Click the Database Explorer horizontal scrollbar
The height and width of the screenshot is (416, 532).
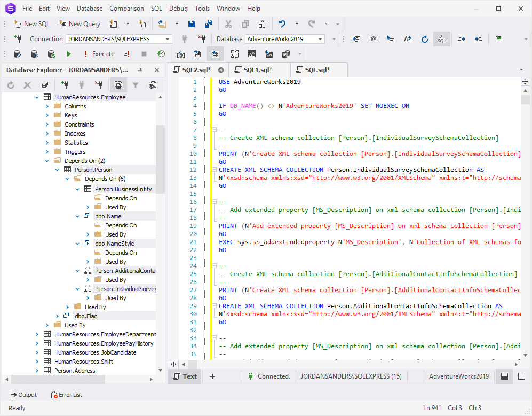(x=58, y=379)
